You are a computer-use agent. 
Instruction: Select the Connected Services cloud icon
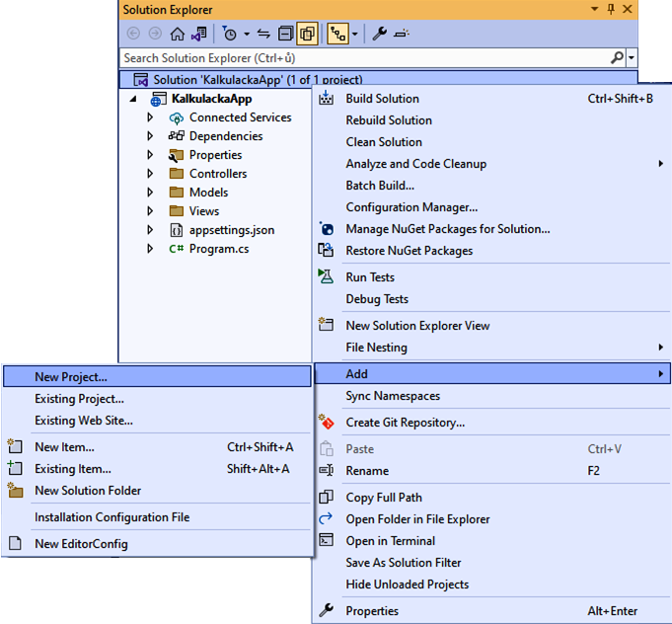[177, 117]
